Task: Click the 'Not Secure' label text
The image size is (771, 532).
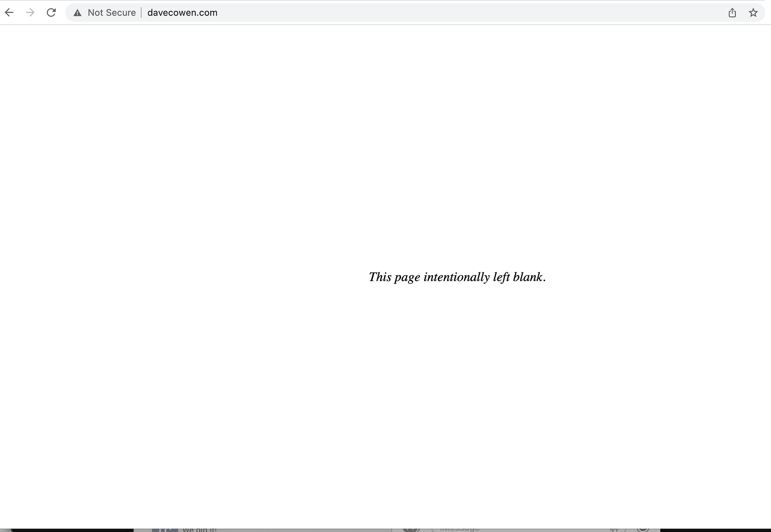Action: click(x=111, y=13)
